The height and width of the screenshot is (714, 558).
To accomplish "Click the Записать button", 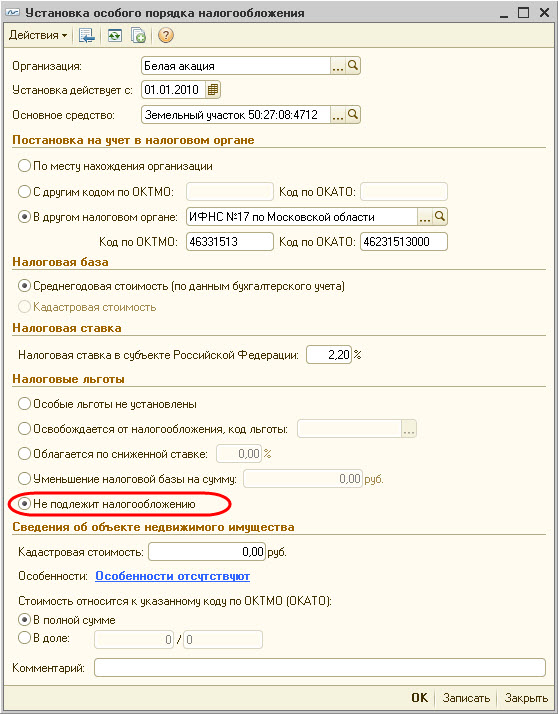I will pos(466,698).
